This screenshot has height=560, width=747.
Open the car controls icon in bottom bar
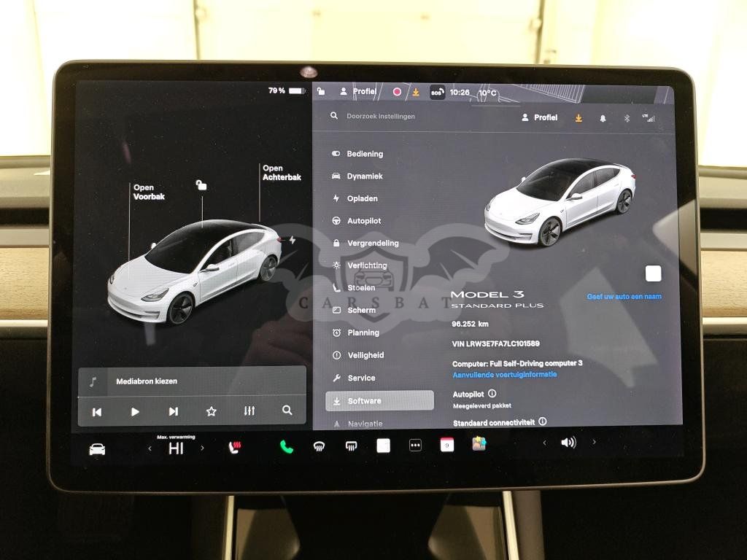[97, 449]
